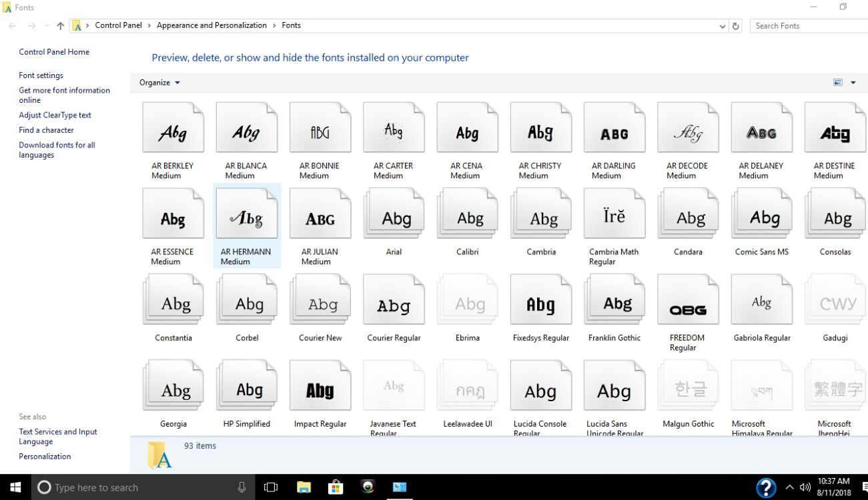
Task: Open Download fonts for all languages
Action: tap(57, 150)
